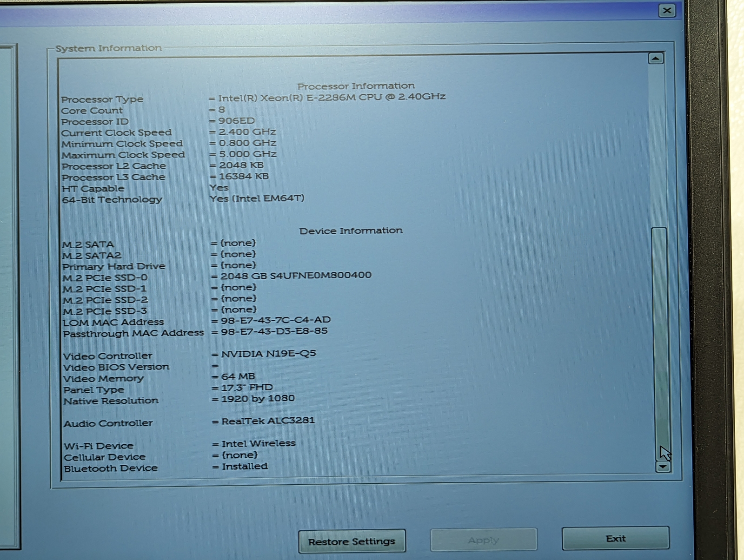Click the 16384 KB L3 cache value
Image resolution: width=744 pixels, height=560 pixels.
click(x=244, y=177)
